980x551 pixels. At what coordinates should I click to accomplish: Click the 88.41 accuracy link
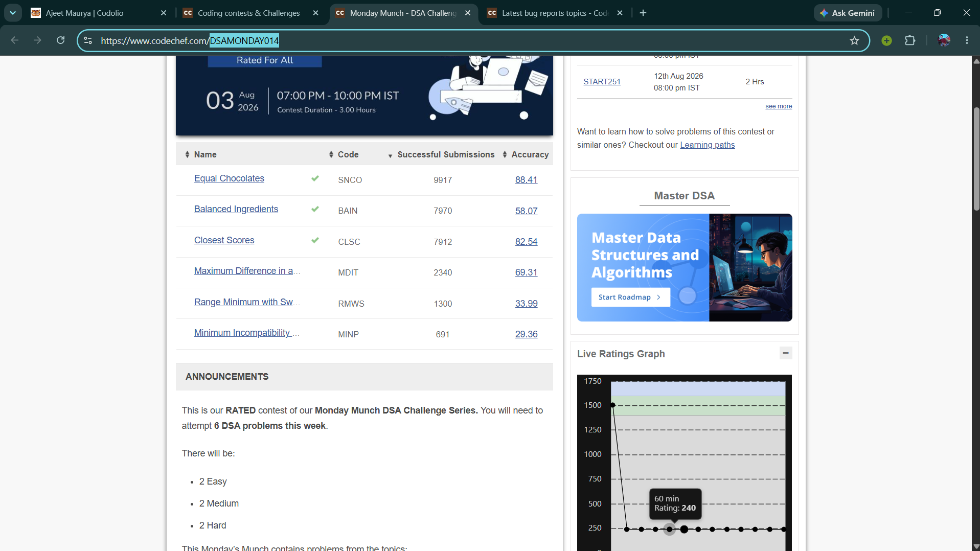526,180
